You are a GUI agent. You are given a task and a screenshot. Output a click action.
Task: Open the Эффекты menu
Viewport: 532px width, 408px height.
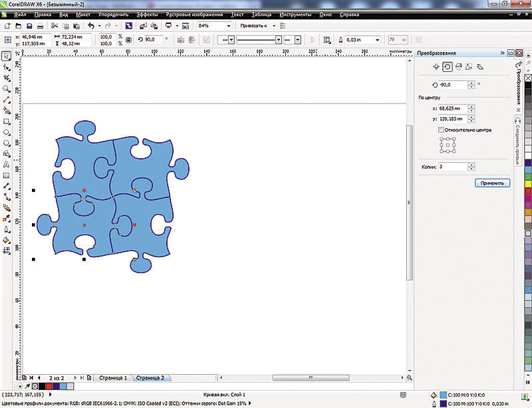click(147, 15)
